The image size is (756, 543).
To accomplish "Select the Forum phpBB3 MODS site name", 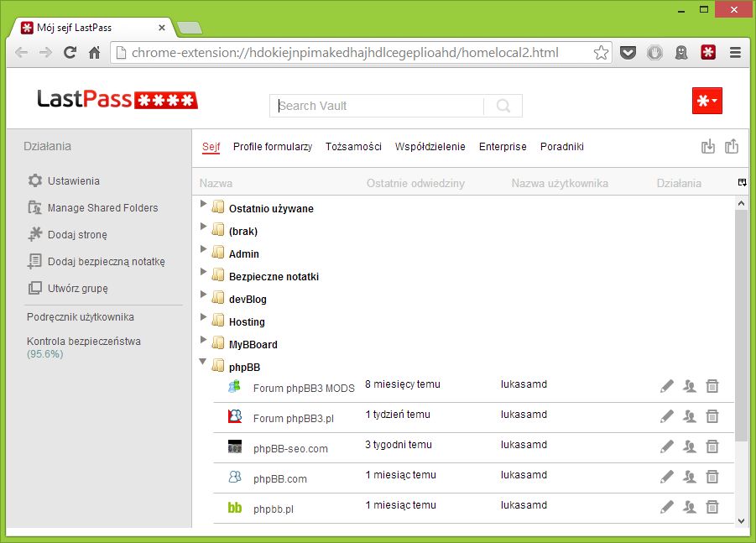I will coord(304,389).
